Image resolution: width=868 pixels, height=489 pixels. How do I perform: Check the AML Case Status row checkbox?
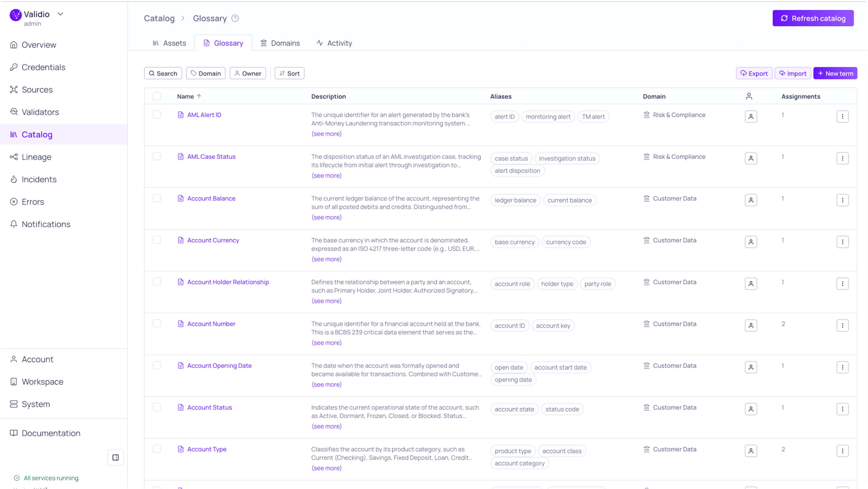click(x=157, y=157)
